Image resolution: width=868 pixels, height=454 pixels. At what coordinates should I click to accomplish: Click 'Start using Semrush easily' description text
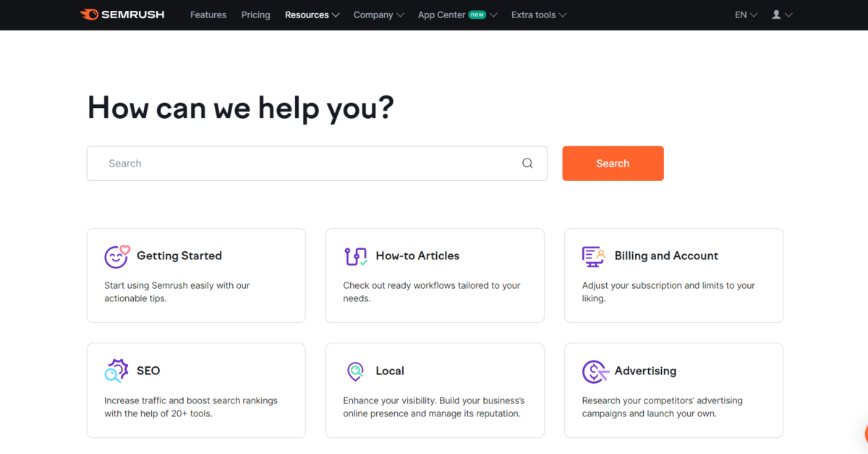[177, 292]
